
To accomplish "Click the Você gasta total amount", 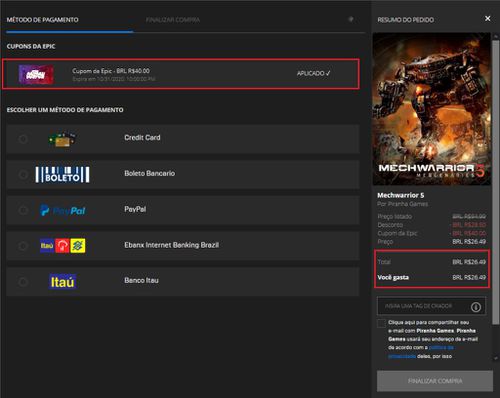I will click(x=469, y=277).
